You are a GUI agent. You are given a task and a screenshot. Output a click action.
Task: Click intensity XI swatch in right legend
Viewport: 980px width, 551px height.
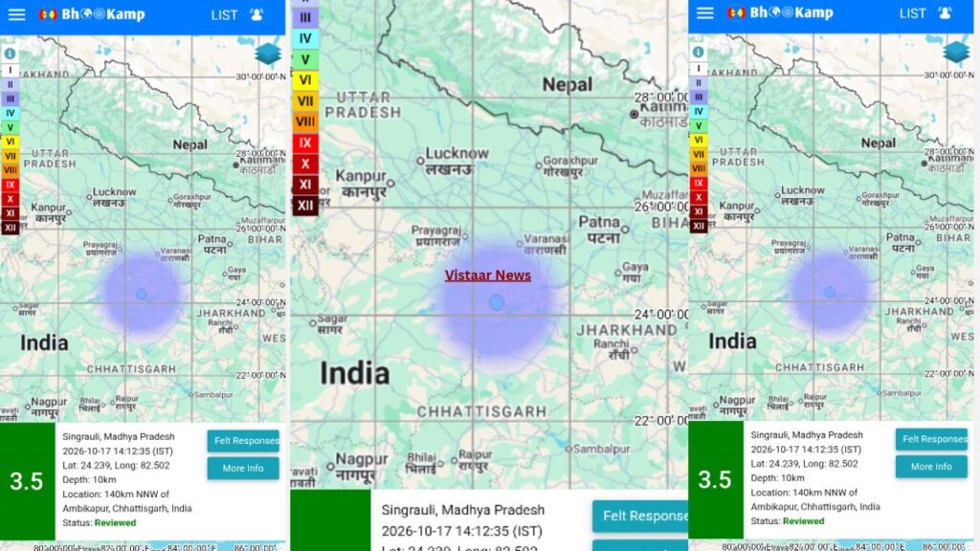pos(699,211)
